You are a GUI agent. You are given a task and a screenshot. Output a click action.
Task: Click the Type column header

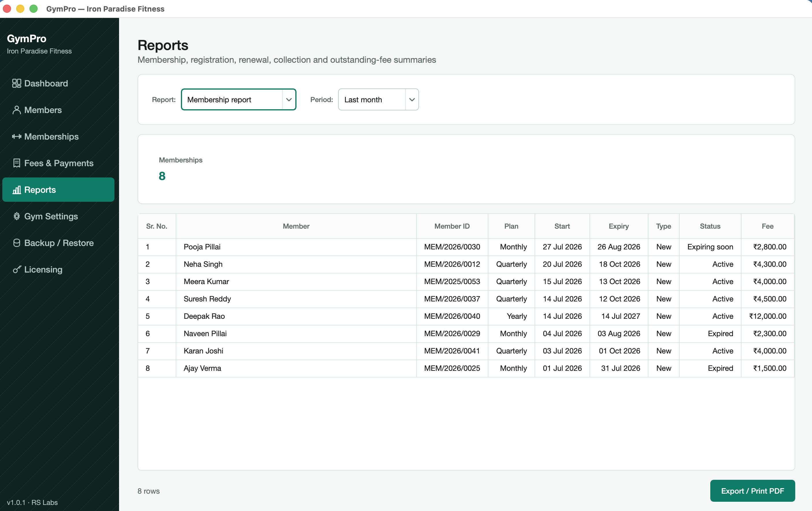664,226
